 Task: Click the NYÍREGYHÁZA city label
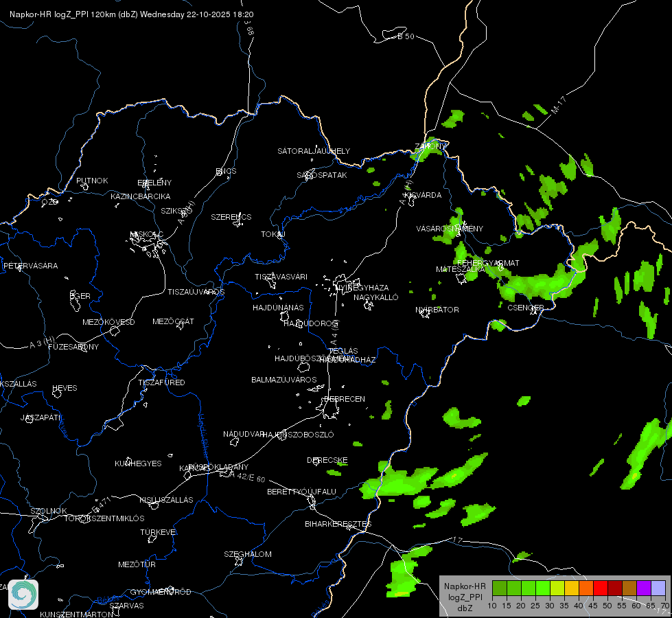(362, 287)
